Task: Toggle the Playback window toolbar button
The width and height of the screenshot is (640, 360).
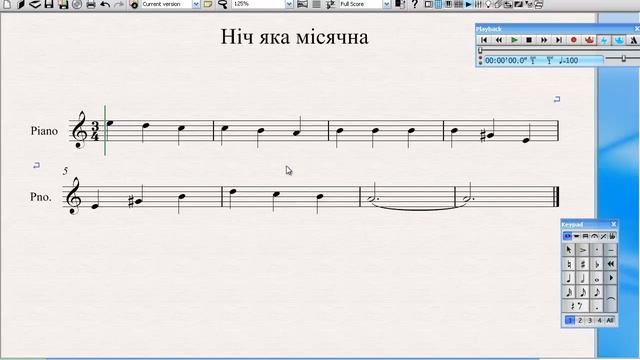Action: [x=469, y=4]
